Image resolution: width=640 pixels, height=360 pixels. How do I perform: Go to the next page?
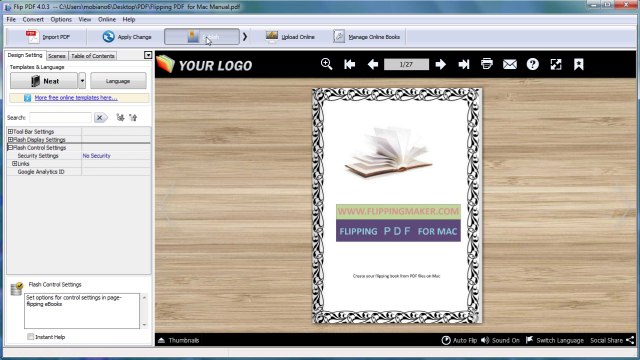pyautogui.click(x=440, y=64)
